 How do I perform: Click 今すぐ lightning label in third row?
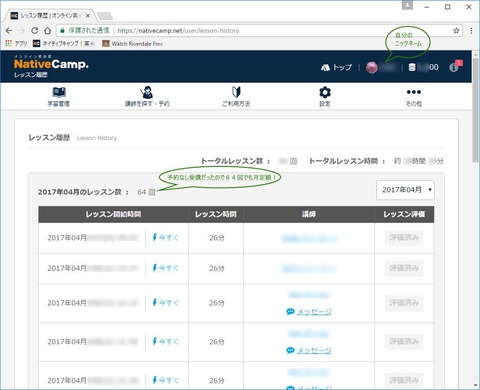coord(165,303)
